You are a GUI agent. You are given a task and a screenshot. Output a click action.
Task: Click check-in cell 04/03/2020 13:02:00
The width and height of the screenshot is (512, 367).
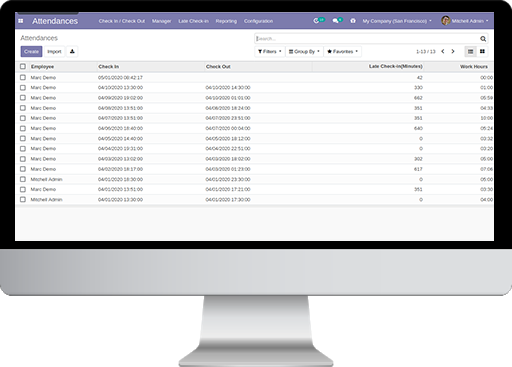pyautogui.click(x=120, y=159)
